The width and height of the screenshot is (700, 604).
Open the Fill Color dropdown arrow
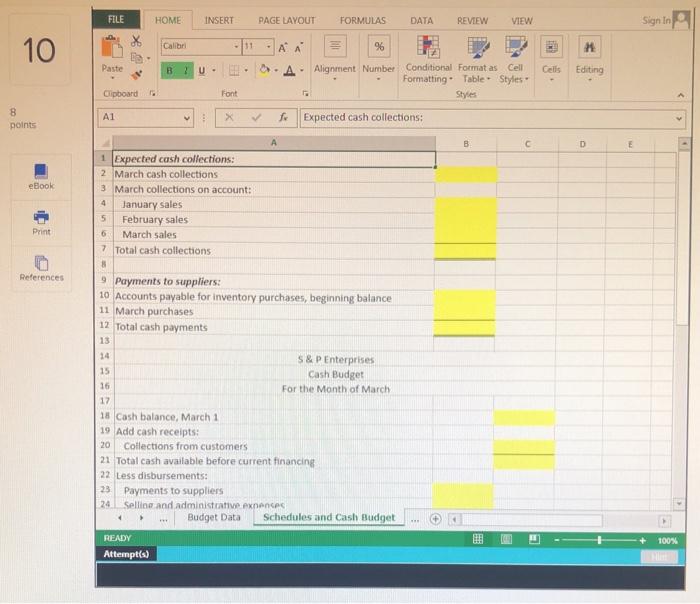click(x=276, y=71)
